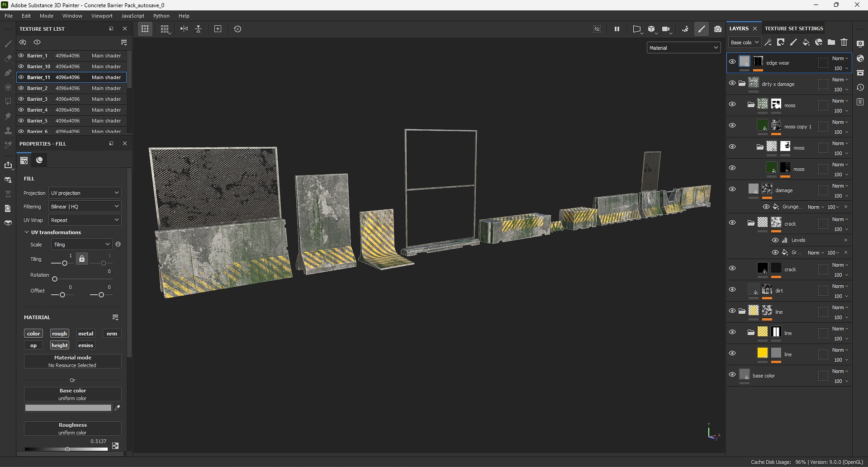This screenshot has height=467, width=868.
Task: Select the Clone stamp tool
Action: [x=8, y=131]
